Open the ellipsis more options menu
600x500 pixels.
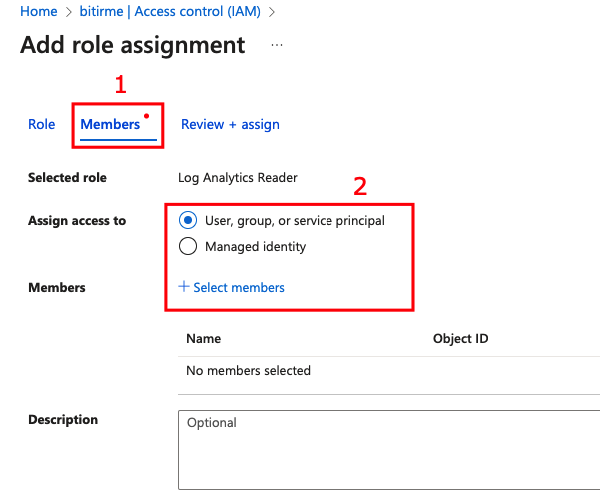click(x=277, y=46)
